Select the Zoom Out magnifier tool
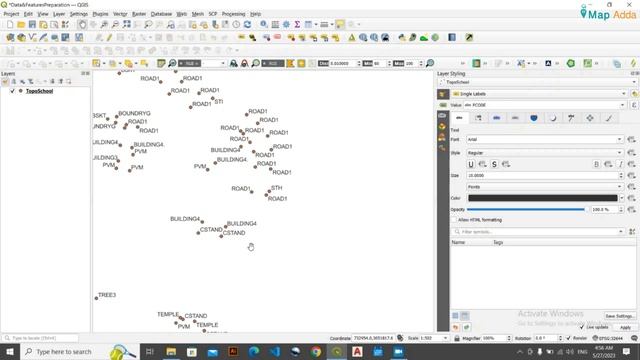This screenshot has height=360, width=640. 115,25
